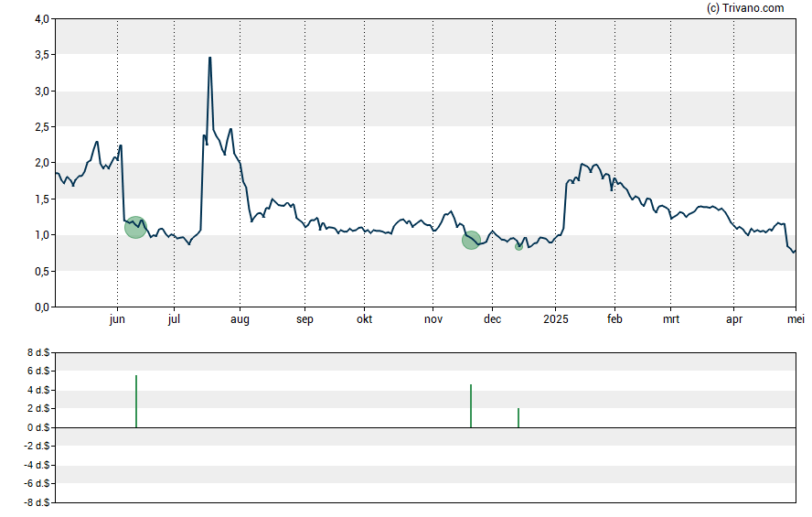Image resolution: width=812 pixels, height=517 pixels.
Task: Click the 'nov' axis label
Action: (x=433, y=319)
